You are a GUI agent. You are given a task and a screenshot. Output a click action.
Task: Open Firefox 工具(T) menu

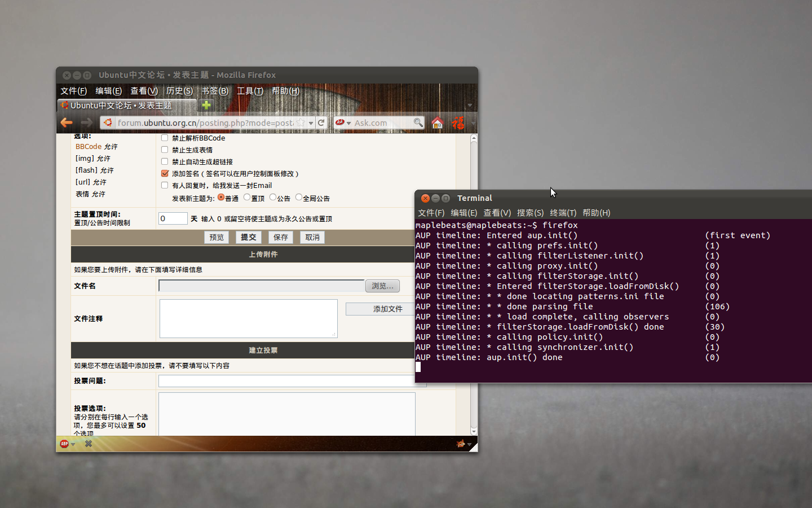pyautogui.click(x=250, y=91)
